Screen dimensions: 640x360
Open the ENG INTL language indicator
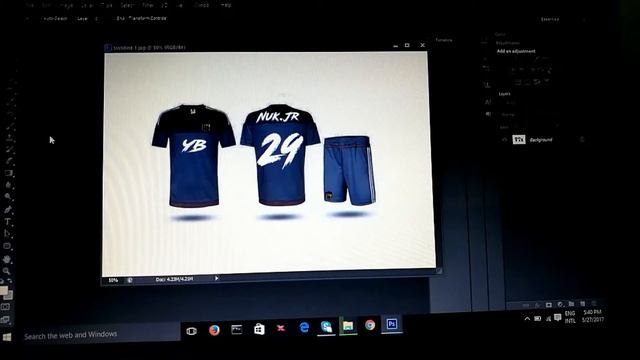pyautogui.click(x=570, y=317)
